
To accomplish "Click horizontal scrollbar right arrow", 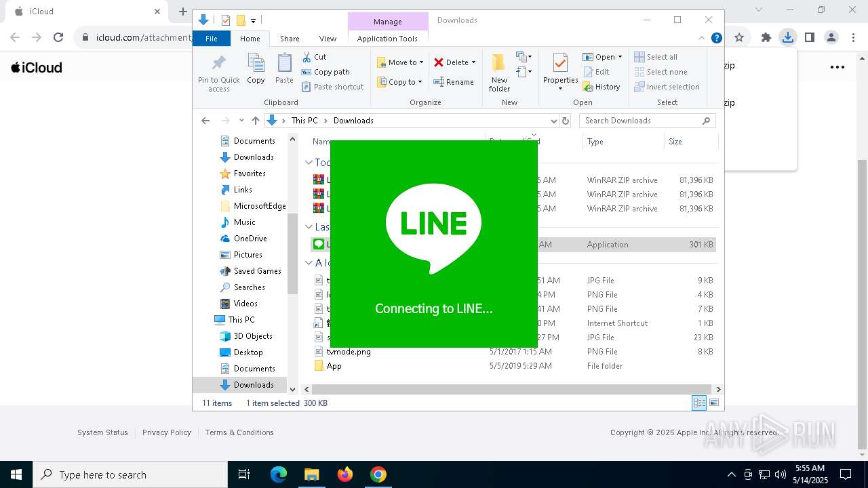I will pyautogui.click(x=719, y=389).
